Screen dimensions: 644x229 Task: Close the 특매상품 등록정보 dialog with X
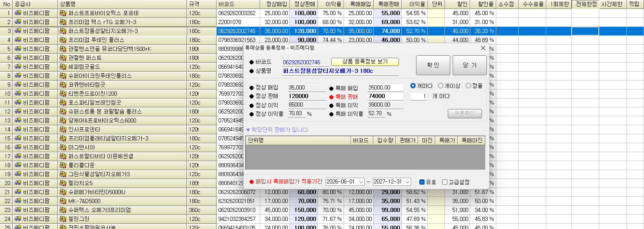click(x=483, y=48)
